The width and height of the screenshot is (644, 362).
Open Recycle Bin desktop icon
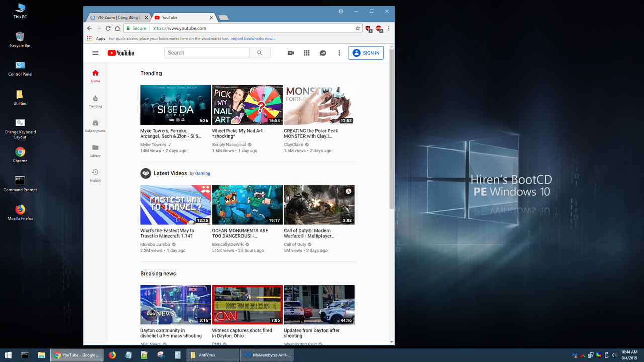pyautogui.click(x=20, y=39)
